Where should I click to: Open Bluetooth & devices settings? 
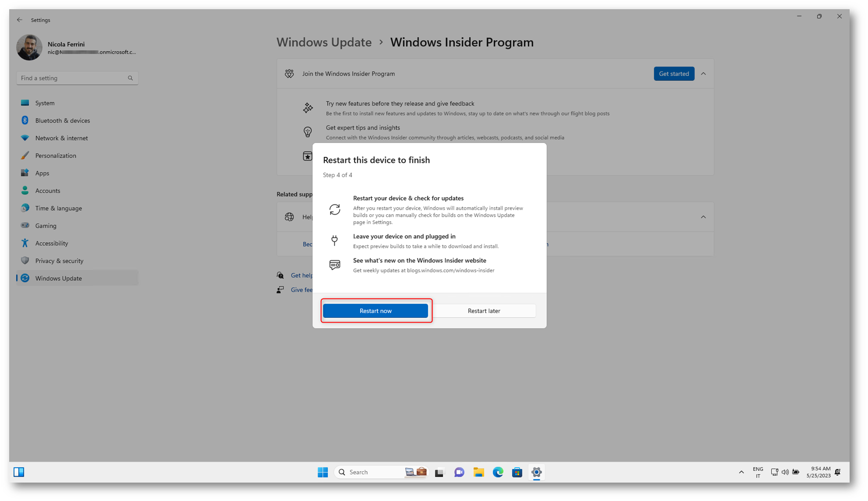[x=62, y=120]
